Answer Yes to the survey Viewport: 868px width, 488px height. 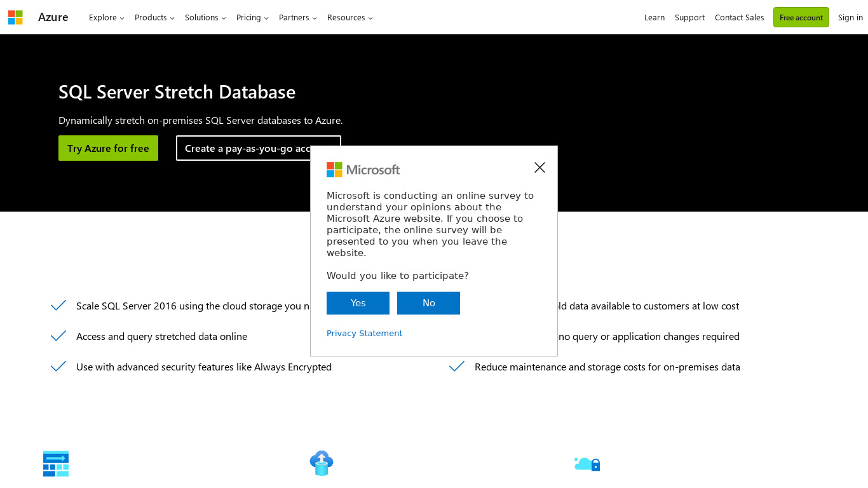coord(358,303)
